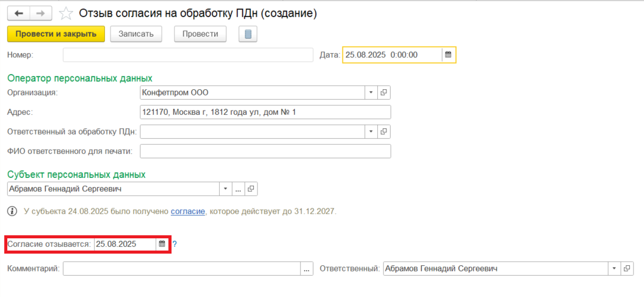The height and width of the screenshot is (297, 644).
Task: Expand the bottom Ответственный dropdown
Action: point(613,268)
